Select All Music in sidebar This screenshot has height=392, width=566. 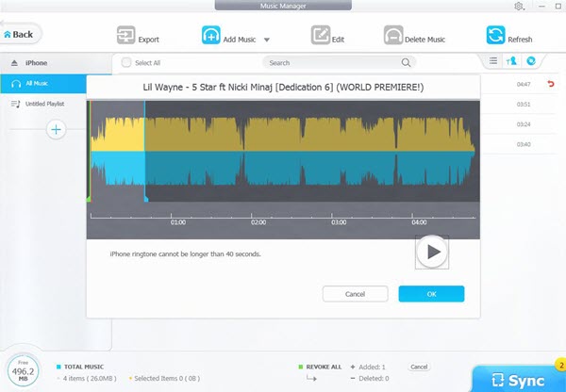43,84
